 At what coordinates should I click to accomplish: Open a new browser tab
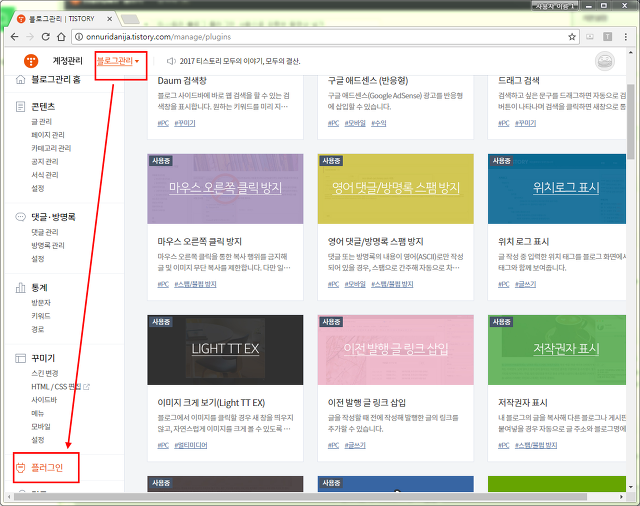130,19
